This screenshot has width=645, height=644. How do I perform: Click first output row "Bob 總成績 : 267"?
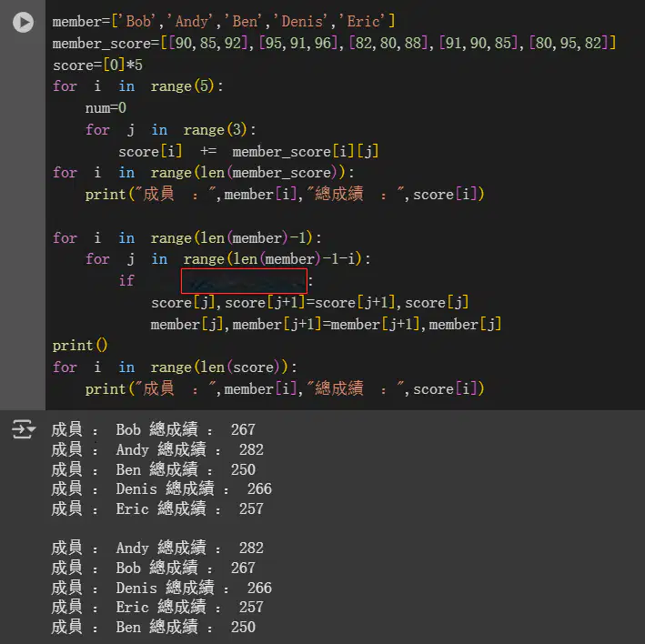click(153, 429)
